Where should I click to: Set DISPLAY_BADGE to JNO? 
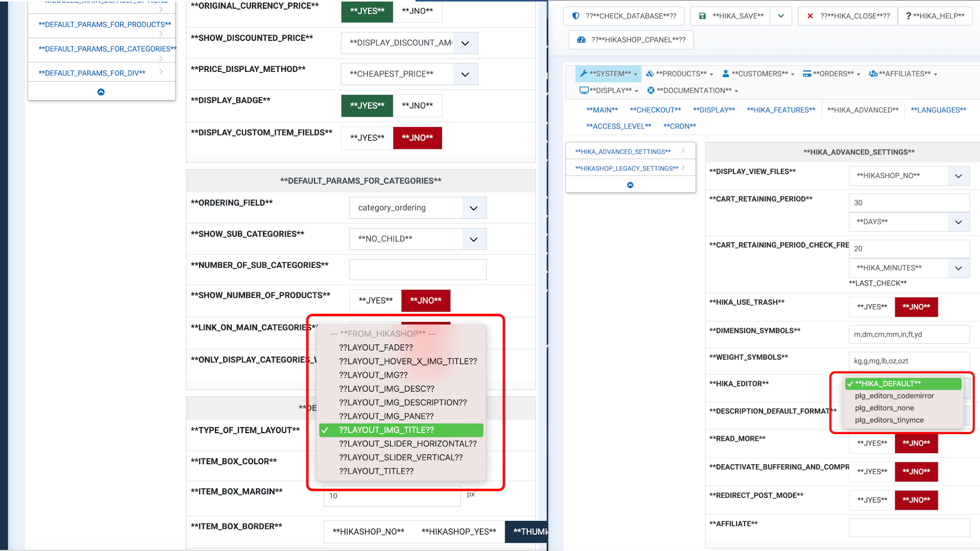[x=417, y=106]
